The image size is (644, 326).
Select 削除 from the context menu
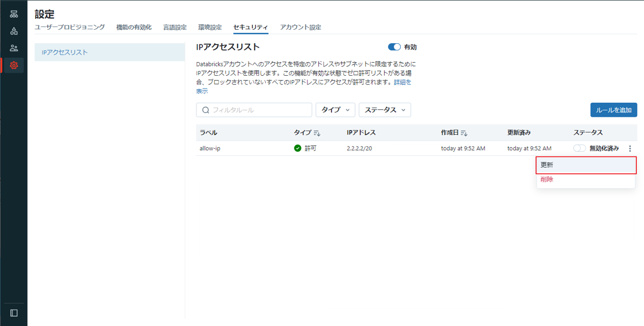(547, 179)
